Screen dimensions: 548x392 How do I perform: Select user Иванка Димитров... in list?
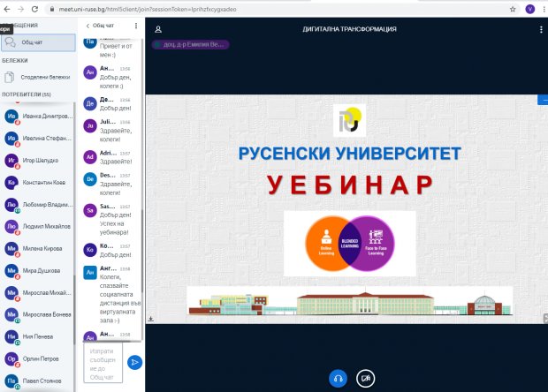(38, 117)
